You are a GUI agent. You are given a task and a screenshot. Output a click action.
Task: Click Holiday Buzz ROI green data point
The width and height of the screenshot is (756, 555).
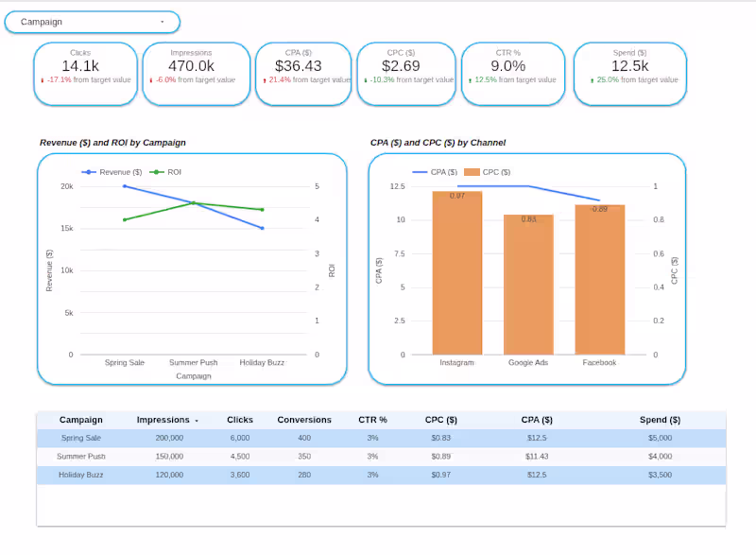263,210
